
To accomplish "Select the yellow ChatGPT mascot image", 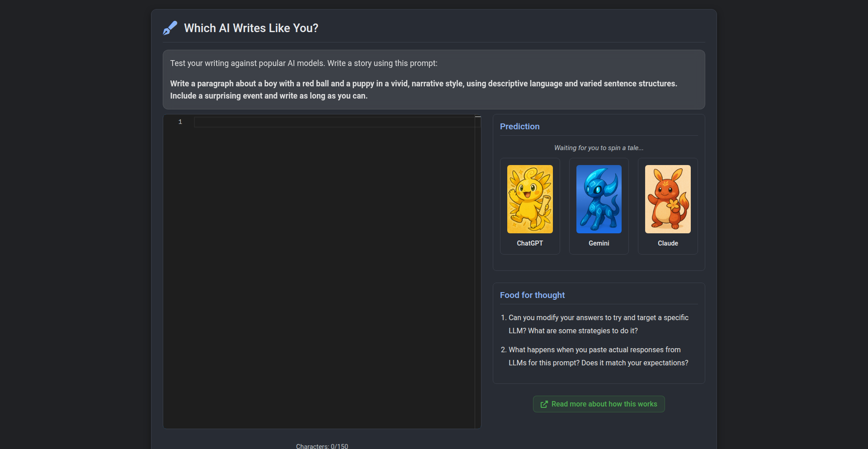I will pyautogui.click(x=530, y=199).
